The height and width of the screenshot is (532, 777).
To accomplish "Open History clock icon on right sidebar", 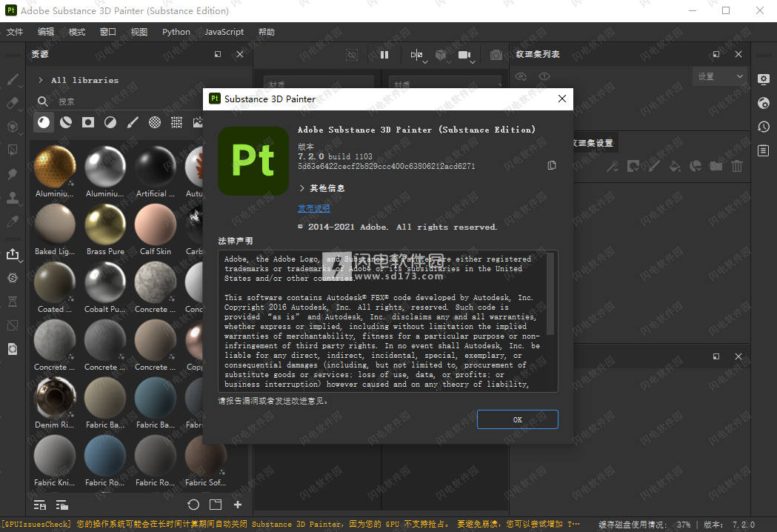I will pyautogui.click(x=764, y=127).
